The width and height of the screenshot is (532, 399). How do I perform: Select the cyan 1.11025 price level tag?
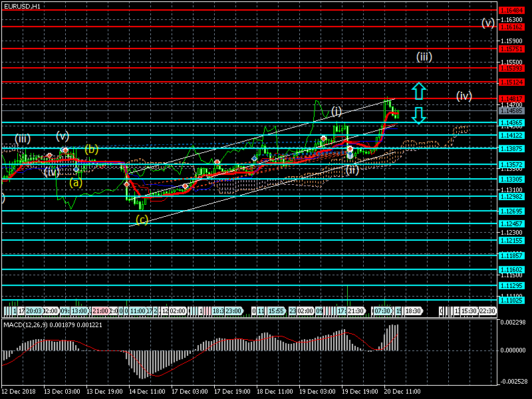tap(513, 300)
